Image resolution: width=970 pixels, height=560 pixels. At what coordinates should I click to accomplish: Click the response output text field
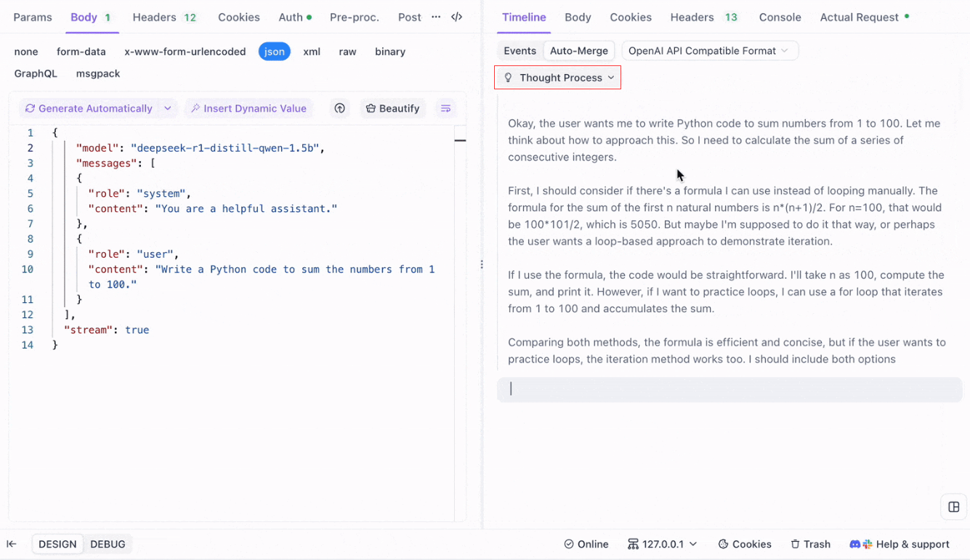pyautogui.click(x=729, y=389)
